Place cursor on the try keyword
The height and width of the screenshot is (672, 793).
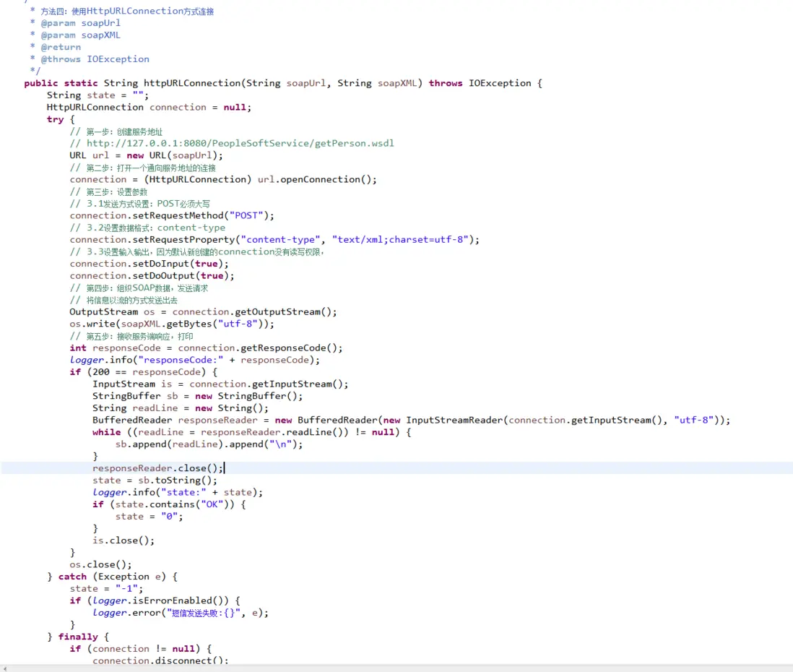(x=54, y=119)
